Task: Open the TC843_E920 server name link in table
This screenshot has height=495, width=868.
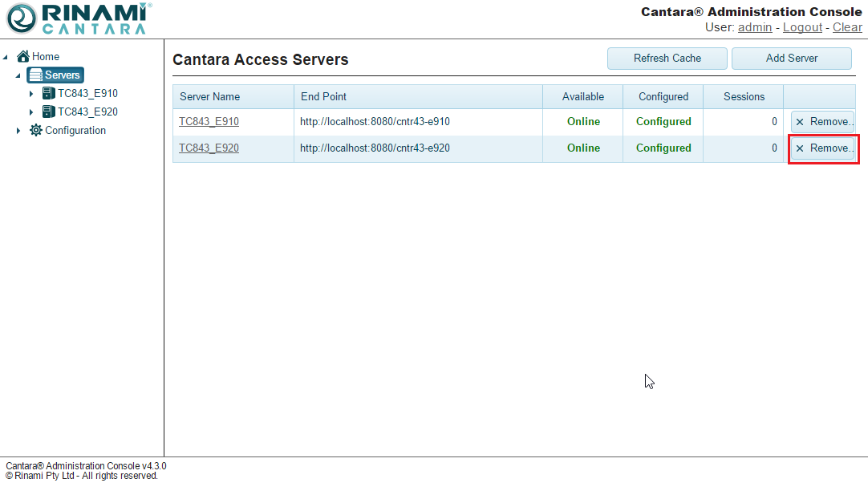Action: coord(209,148)
